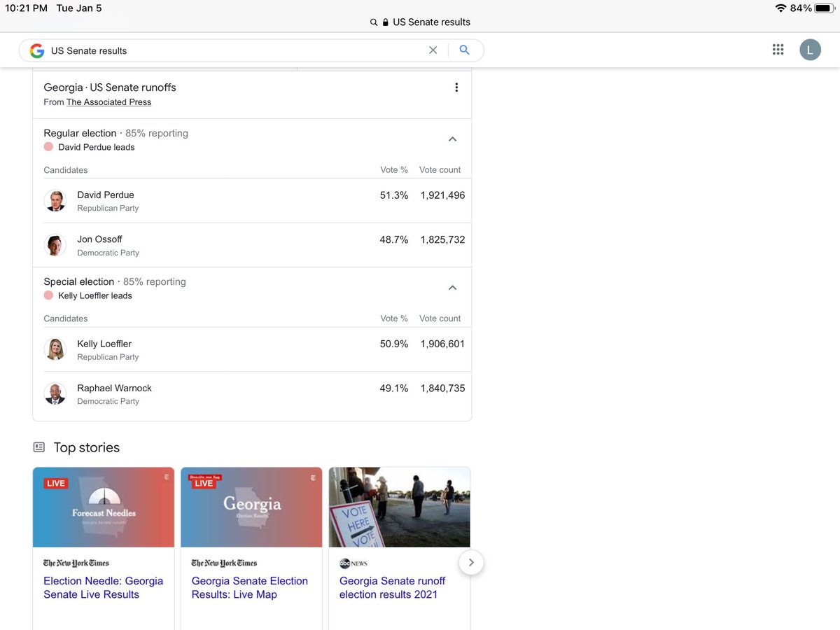Click LIVE badge on Forecast Needles story
The image size is (840, 630).
pos(56,484)
